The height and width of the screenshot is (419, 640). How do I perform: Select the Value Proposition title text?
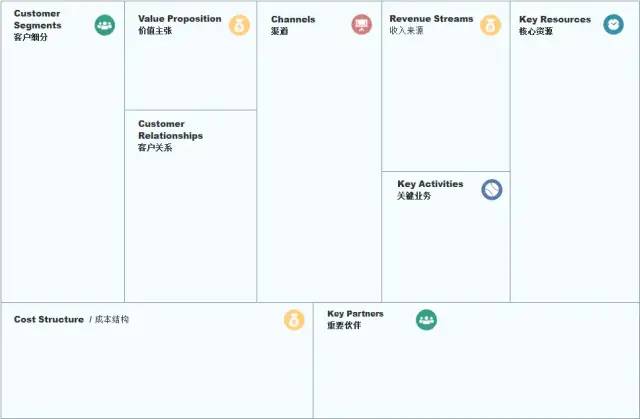(180, 19)
